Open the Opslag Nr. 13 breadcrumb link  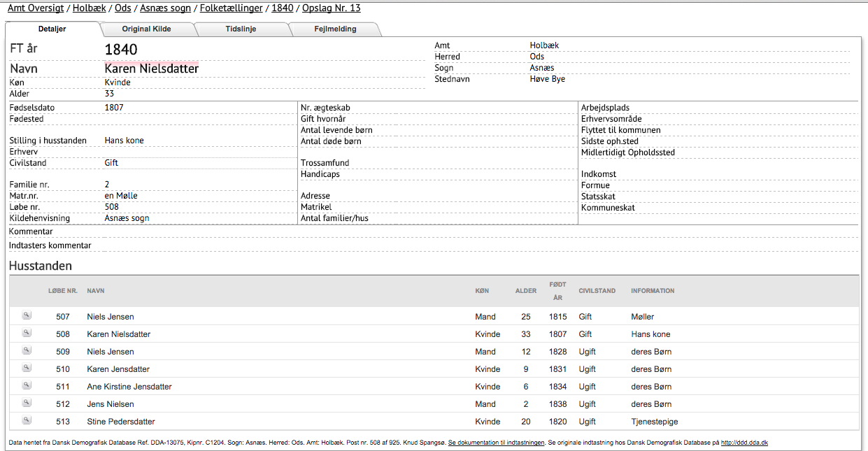tap(331, 8)
